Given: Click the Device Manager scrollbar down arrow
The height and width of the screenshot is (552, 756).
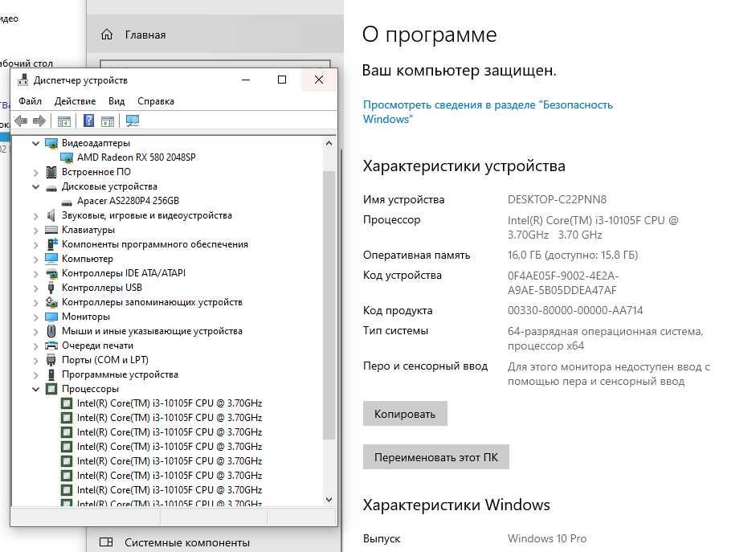Looking at the screenshot, I should point(329,500).
